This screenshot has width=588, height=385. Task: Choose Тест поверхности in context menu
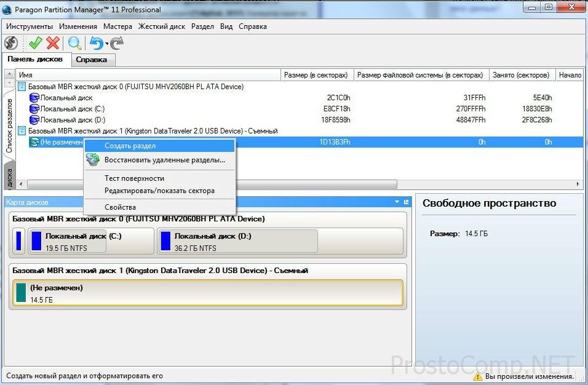click(160, 178)
